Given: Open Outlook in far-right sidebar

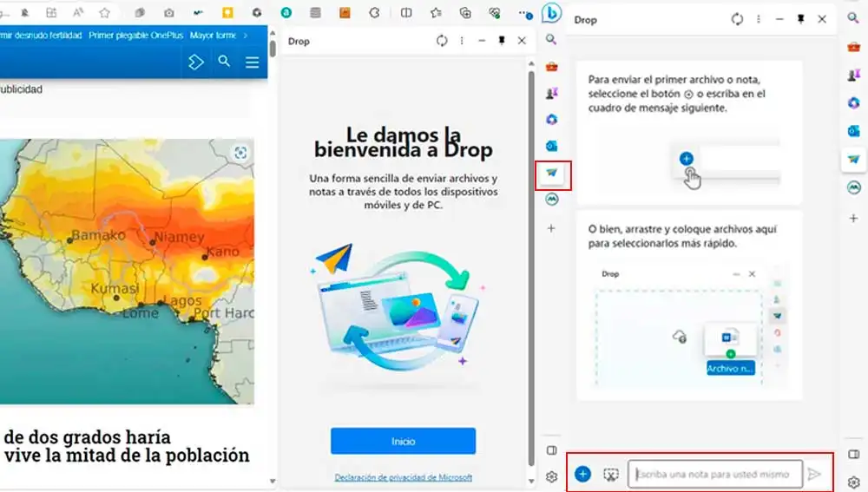Looking at the screenshot, I should click(853, 131).
